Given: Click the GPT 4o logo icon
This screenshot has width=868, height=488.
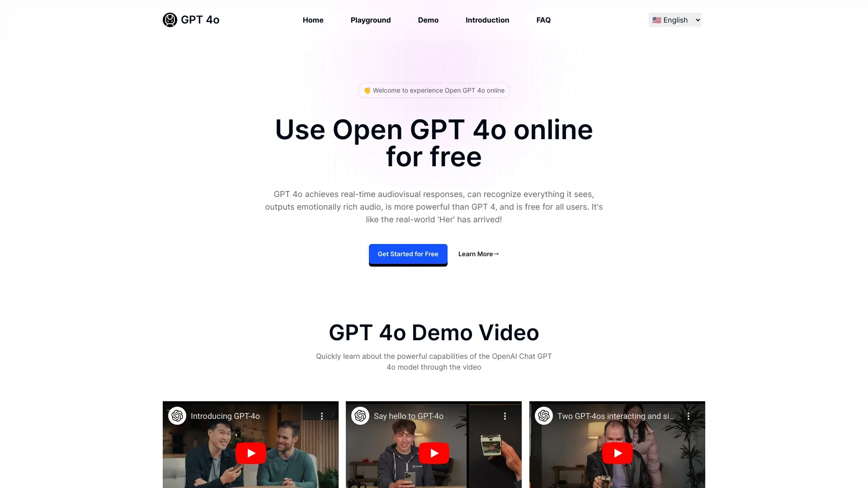Looking at the screenshot, I should pos(170,20).
